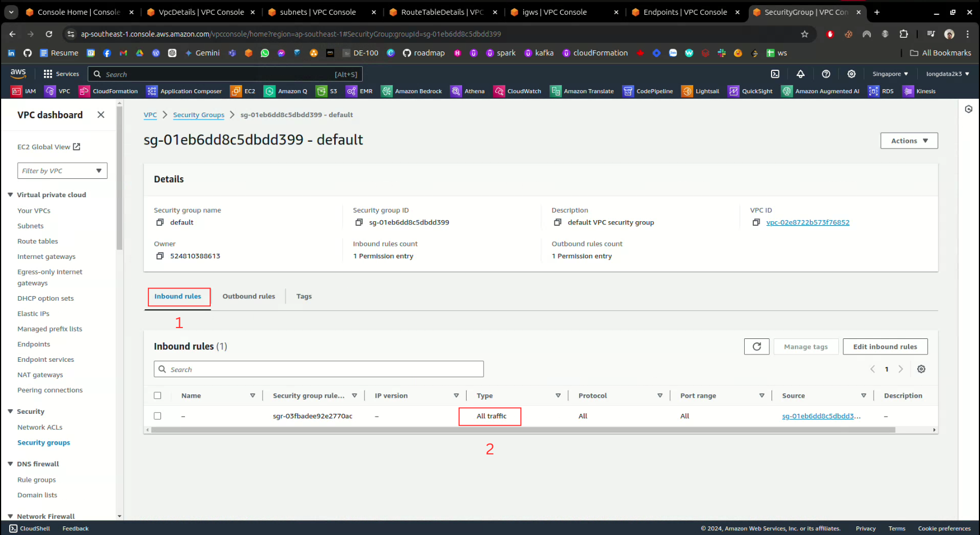Open the Actions dropdown
The width and height of the screenshot is (980, 535).
[x=909, y=141]
